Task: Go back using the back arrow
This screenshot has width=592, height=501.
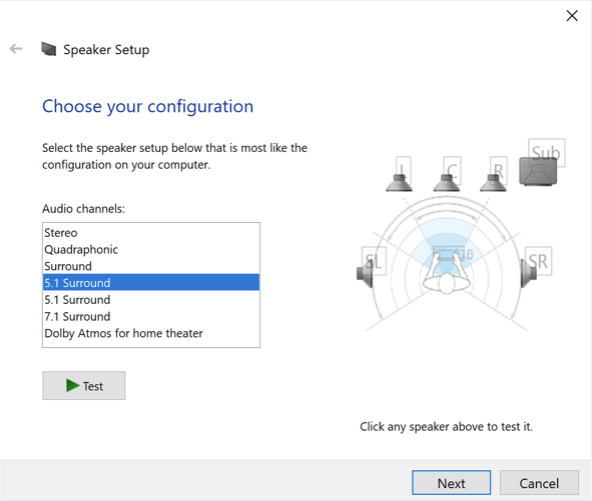Action: pos(16,49)
